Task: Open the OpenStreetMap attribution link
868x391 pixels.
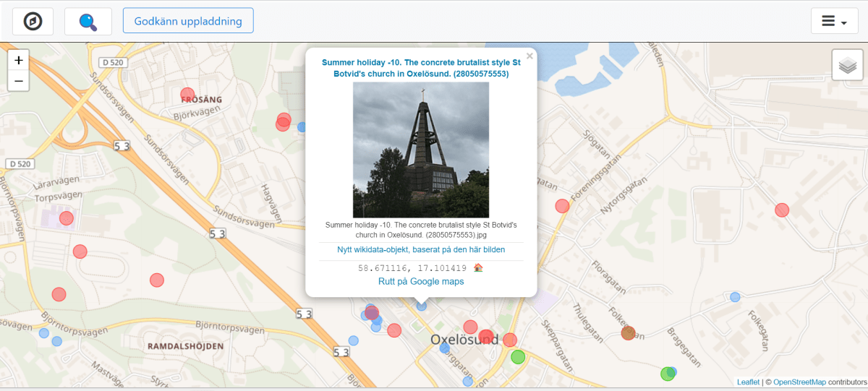Action: point(799,382)
